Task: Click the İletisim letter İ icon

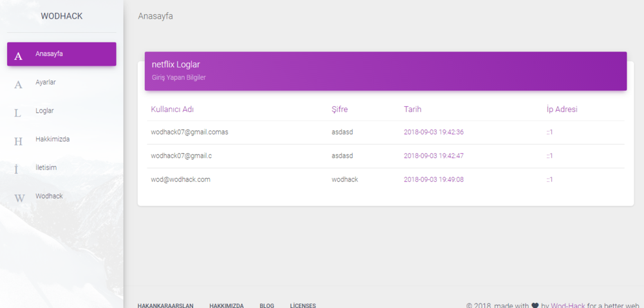Action: (x=17, y=169)
